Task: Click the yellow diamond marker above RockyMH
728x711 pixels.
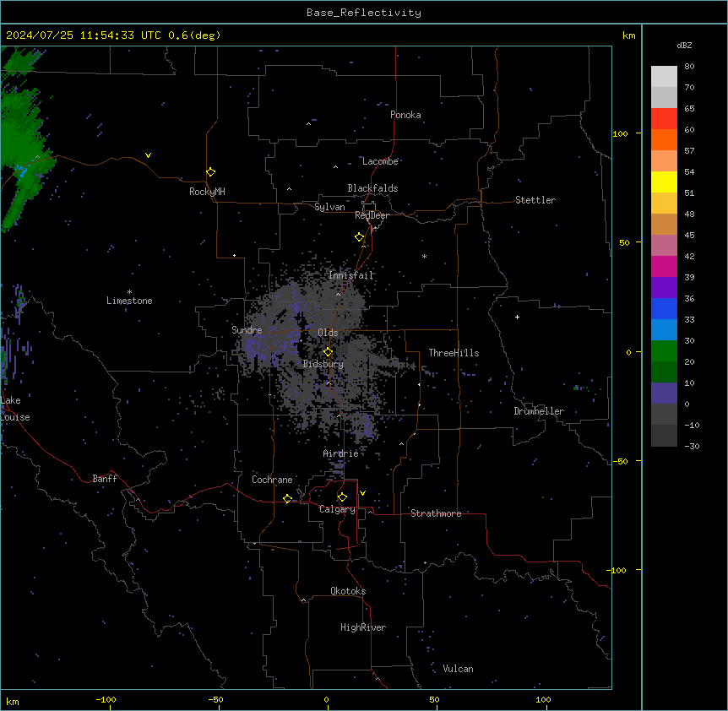Action: (x=210, y=172)
